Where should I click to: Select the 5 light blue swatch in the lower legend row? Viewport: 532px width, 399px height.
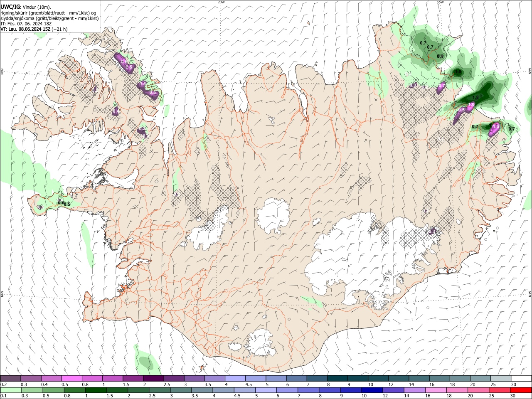pyautogui.click(x=266, y=390)
